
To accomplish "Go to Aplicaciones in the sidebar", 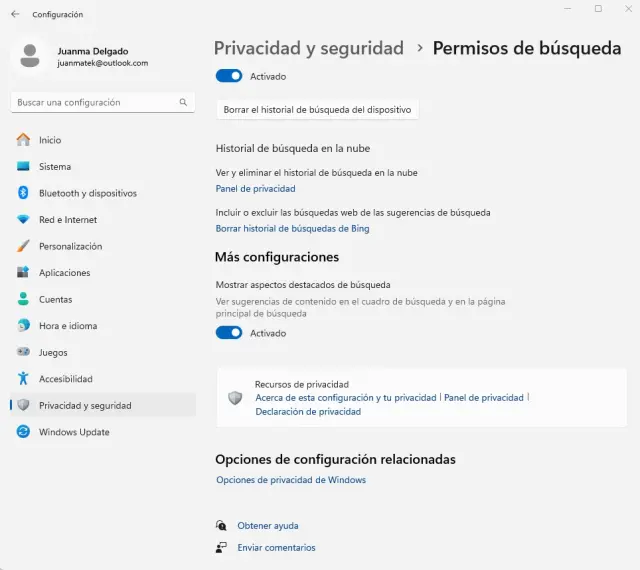I will 64,273.
